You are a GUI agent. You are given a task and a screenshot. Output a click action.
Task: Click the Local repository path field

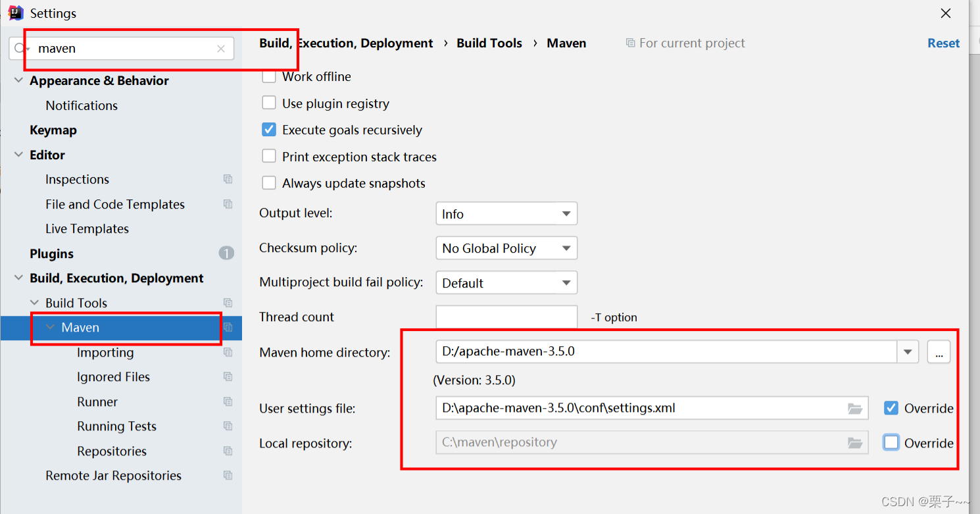[651, 442]
